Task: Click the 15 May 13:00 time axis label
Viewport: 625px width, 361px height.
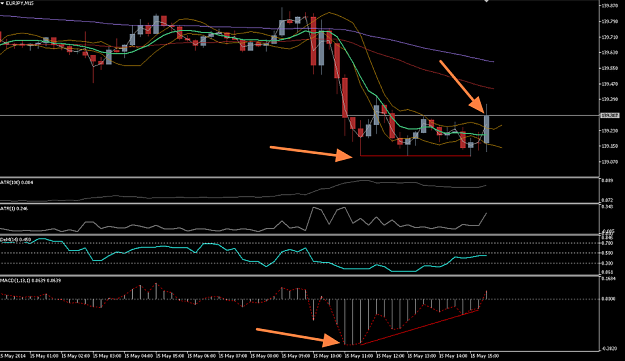Action: click(x=422, y=356)
